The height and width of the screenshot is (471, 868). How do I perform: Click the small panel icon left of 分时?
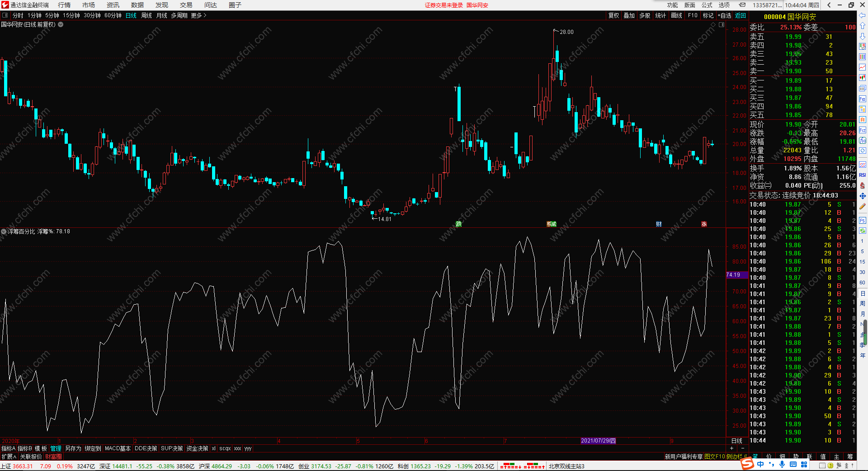tap(5, 15)
